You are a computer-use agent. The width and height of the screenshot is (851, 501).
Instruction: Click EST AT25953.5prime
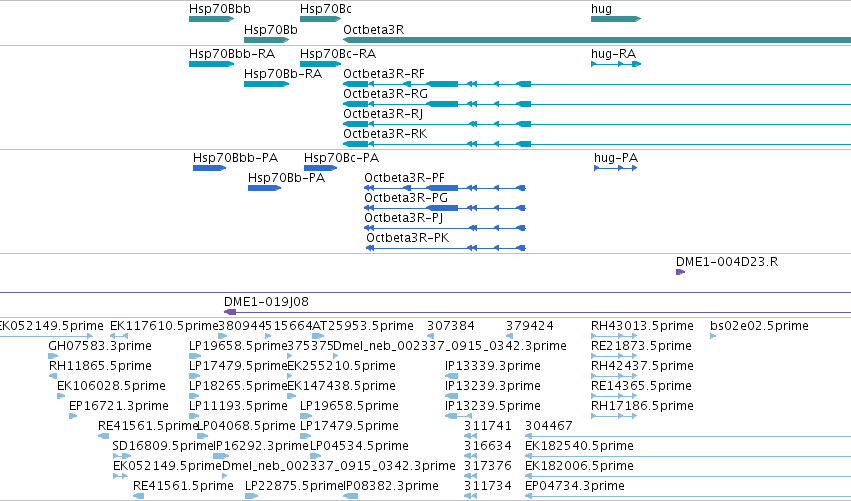pyautogui.click(x=319, y=337)
